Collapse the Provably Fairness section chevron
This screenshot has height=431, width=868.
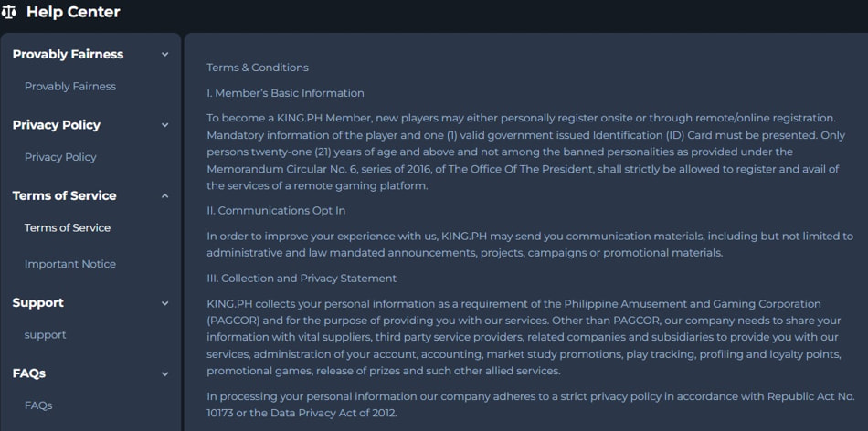click(165, 54)
